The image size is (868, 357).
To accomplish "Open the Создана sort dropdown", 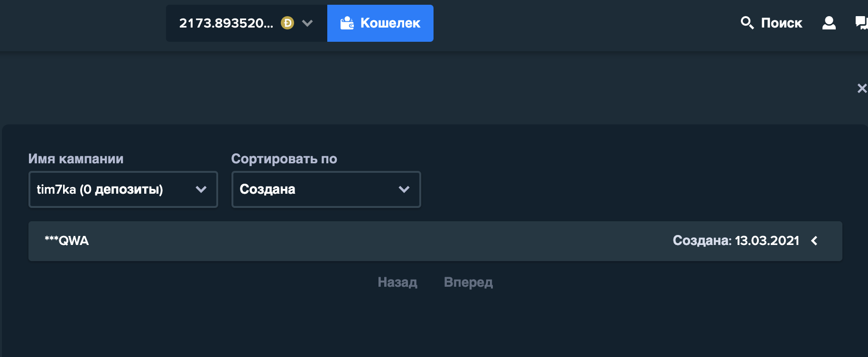I will [x=326, y=189].
